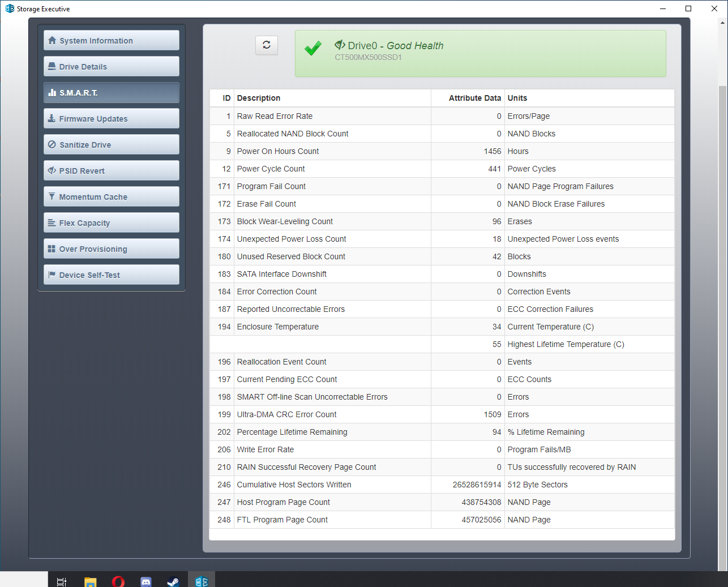The image size is (728, 587).
Task: Click the CT500MX500SSD1 model text
Action: pos(368,57)
